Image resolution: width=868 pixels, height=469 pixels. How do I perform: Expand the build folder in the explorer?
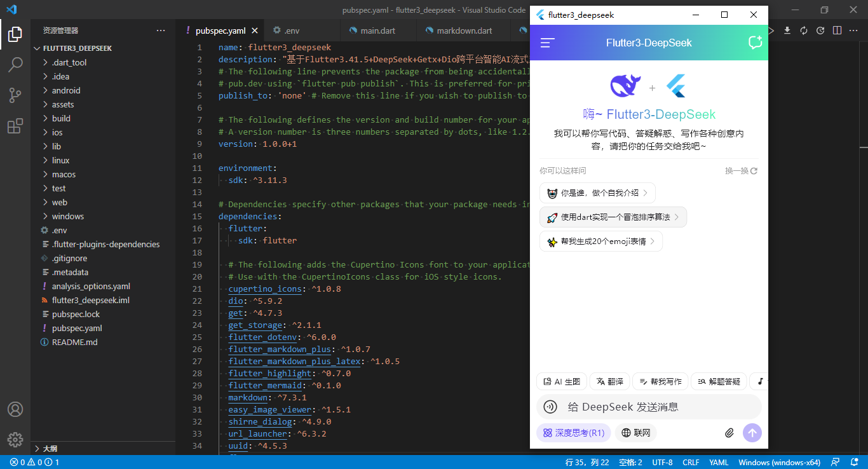(103, 118)
